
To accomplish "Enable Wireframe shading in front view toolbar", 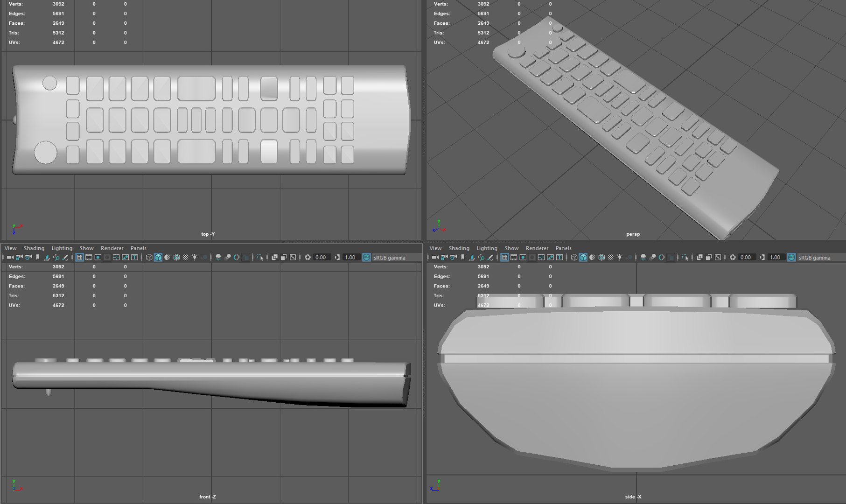I will (x=149, y=258).
